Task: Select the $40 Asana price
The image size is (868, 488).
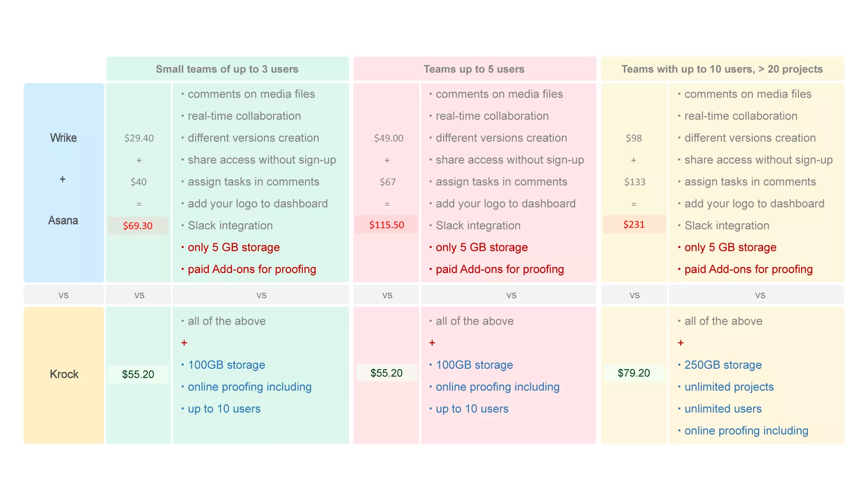Action: tap(138, 182)
